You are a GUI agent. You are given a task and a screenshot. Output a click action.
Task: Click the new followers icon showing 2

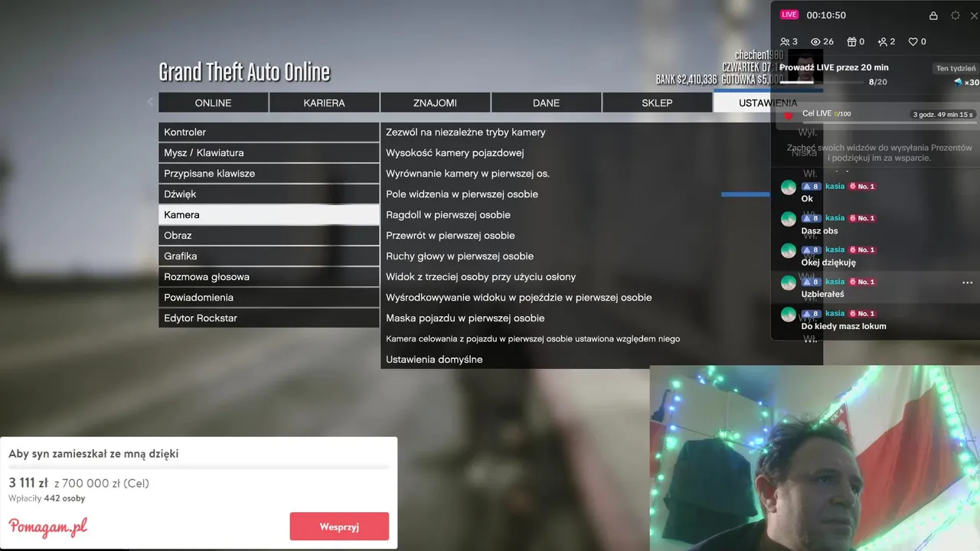882,41
